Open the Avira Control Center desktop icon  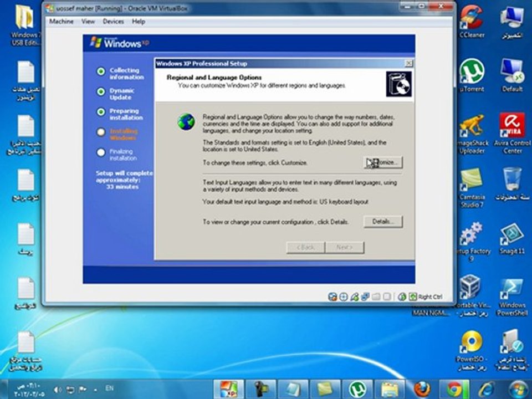[512, 134]
